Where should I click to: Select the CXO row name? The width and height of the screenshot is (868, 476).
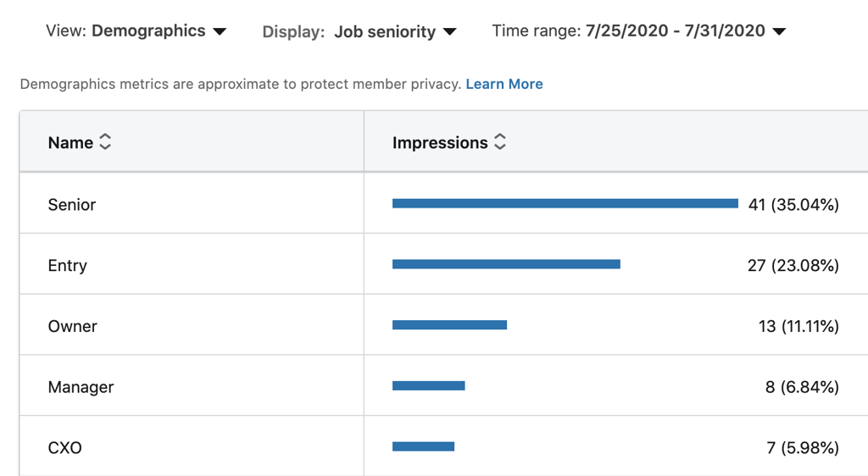64,448
